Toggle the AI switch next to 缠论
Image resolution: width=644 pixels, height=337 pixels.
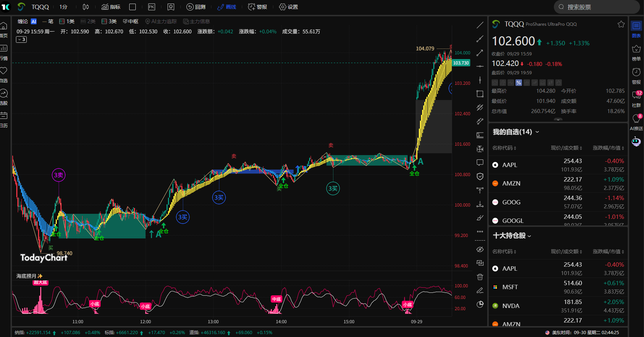pyautogui.click(x=34, y=21)
